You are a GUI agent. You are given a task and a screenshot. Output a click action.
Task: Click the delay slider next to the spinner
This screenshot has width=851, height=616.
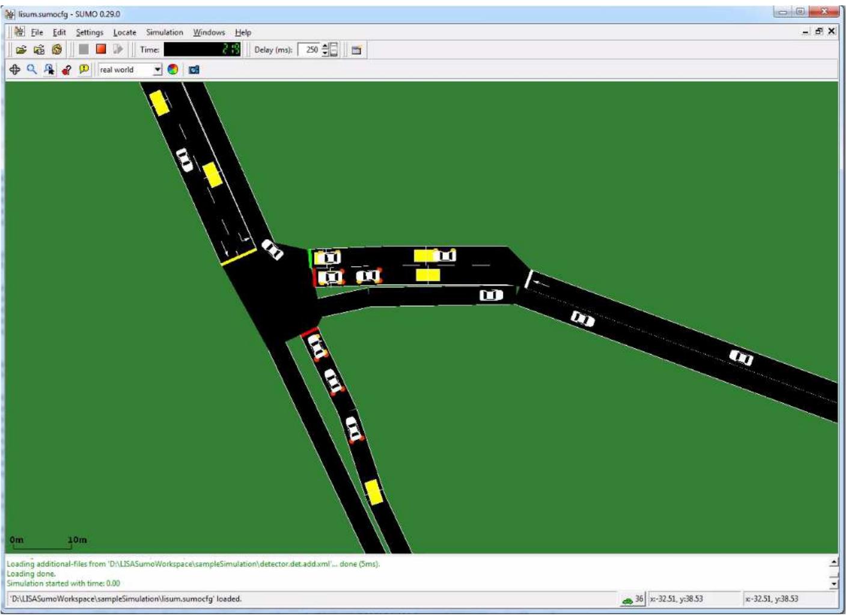[x=334, y=50]
